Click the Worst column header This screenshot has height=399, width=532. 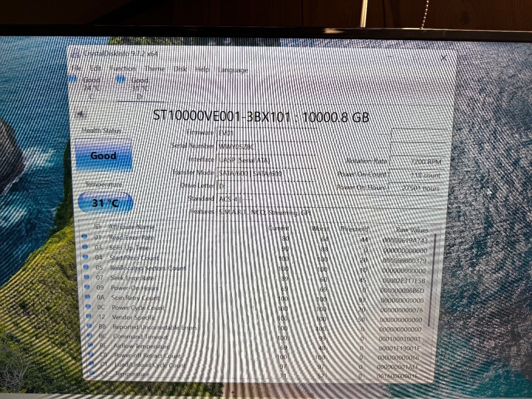coord(320,229)
